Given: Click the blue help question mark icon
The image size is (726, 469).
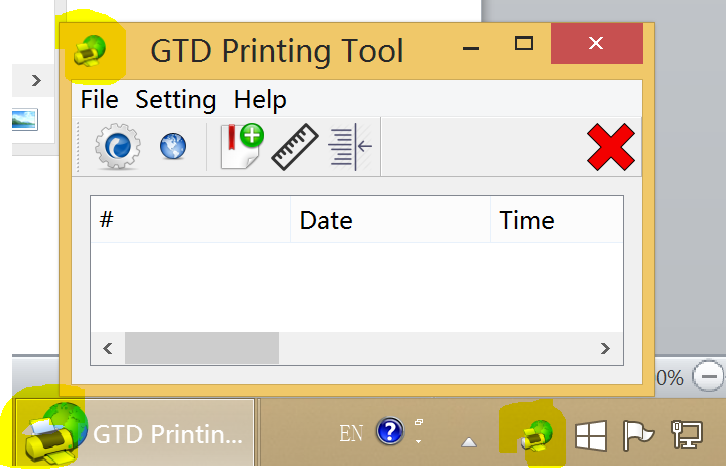Looking at the screenshot, I should click(x=390, y=431).
